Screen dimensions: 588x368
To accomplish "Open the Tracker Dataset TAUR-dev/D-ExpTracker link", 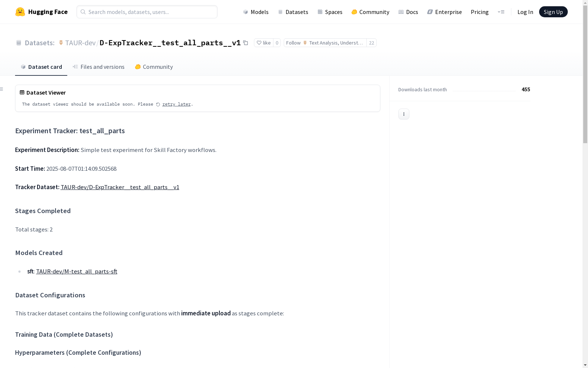I will (x=120, y=187).
